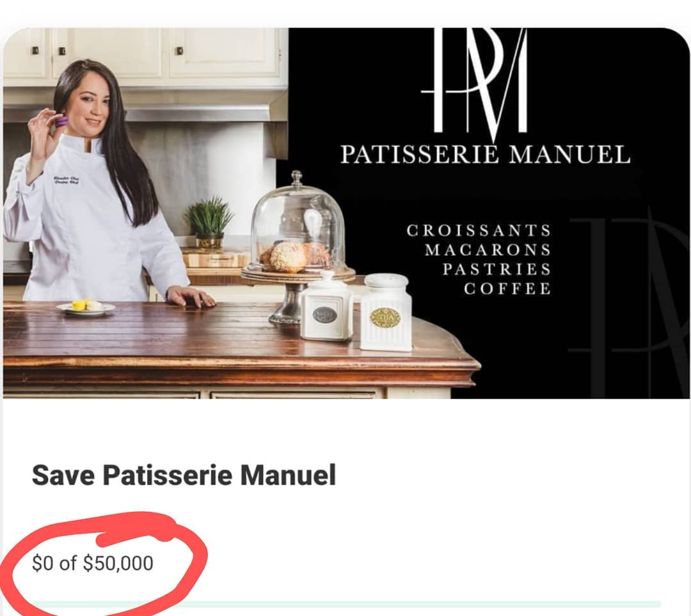The height and width of the screenshot is (616, 691).
Task: Click the purple macaron held up
Action: coord(61,121)
